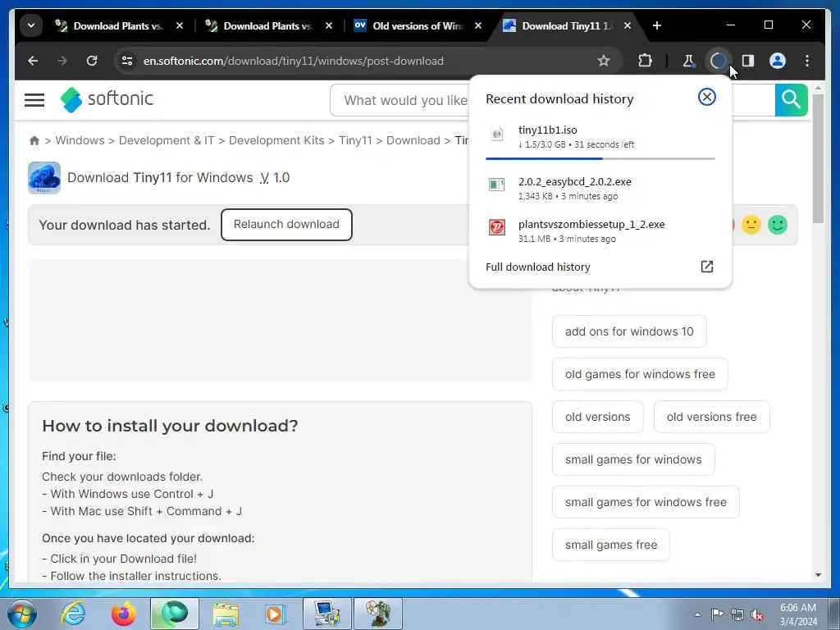Select 2.0.2_easybcd_2.0.2.exe download entry
Screen dimensions: 840x630
600,188
